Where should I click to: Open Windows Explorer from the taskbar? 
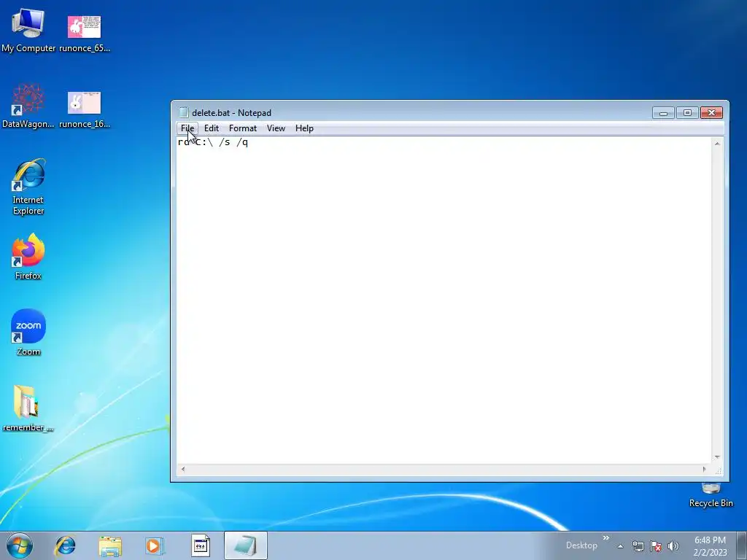110,545
